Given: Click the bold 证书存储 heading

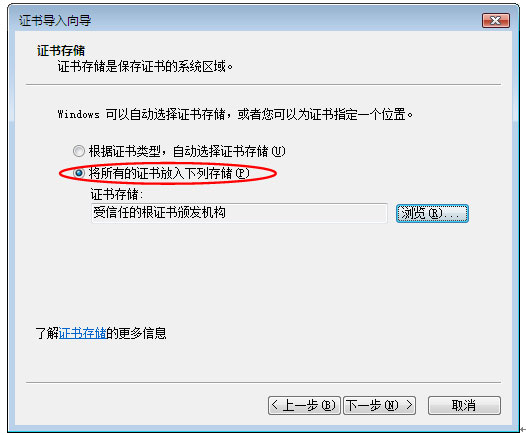Looking at the screenshot, I should [61, 51].
